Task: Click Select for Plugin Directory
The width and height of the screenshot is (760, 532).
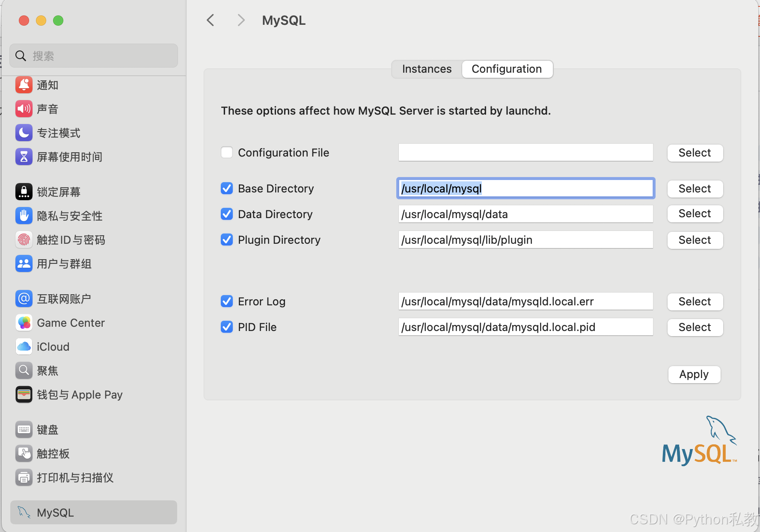Action: (x=695, y=240)
